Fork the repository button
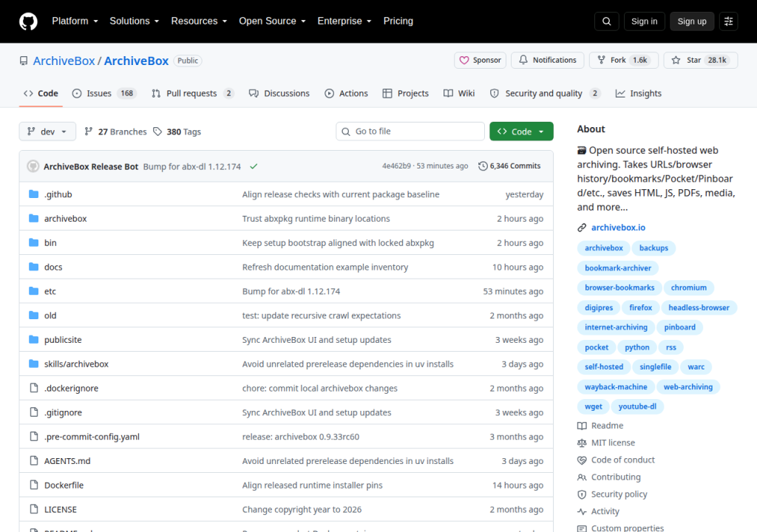 (x=624, y=61)
